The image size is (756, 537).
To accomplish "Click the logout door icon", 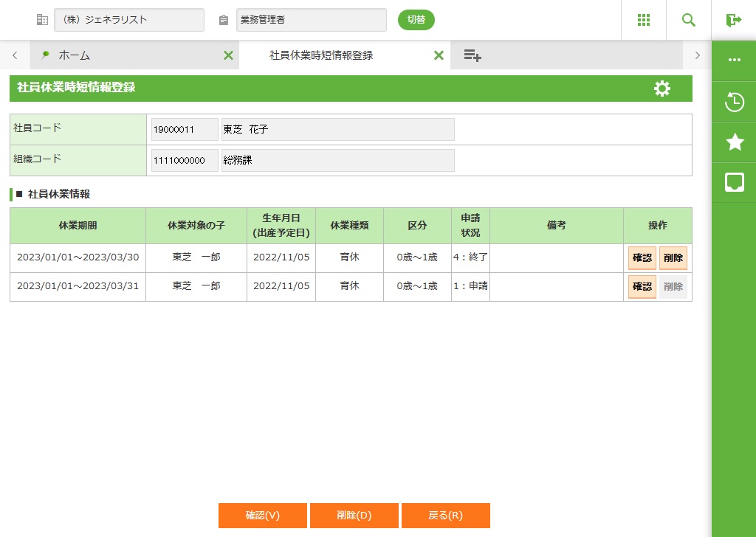I will [733, 20].
